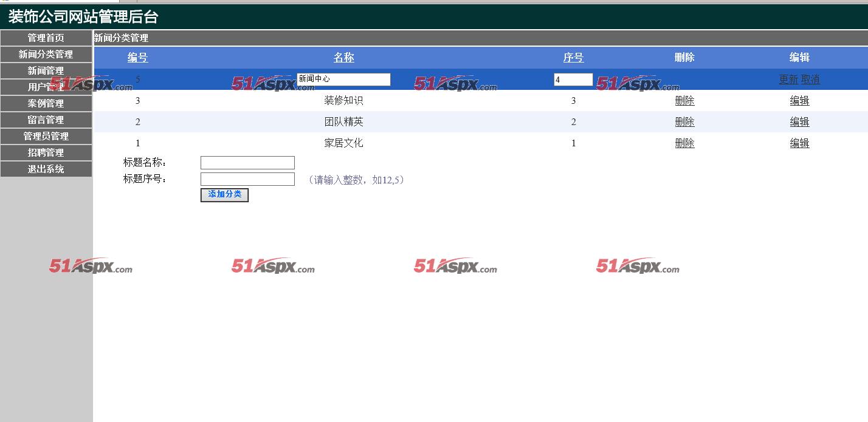The height and width of the screenshot is (422, 868).
Task: Click the 标题序号： label
Action: (x=146, y=179)
